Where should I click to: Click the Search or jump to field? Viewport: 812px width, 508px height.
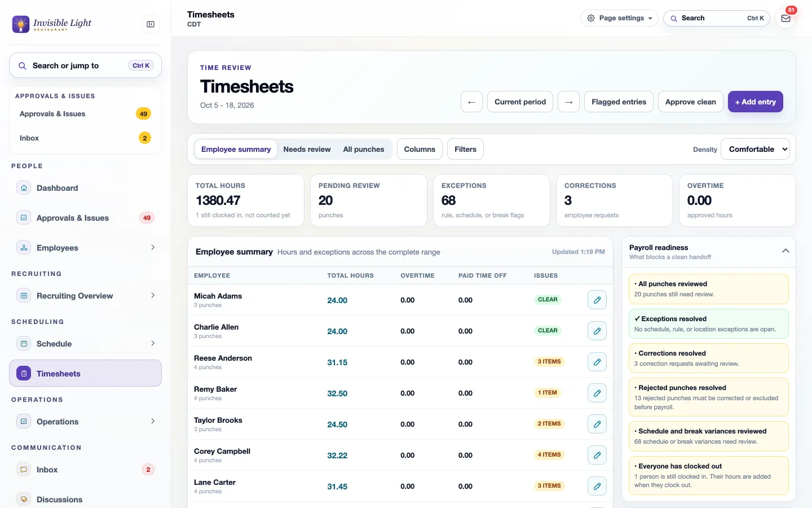[x=86, y=65]
